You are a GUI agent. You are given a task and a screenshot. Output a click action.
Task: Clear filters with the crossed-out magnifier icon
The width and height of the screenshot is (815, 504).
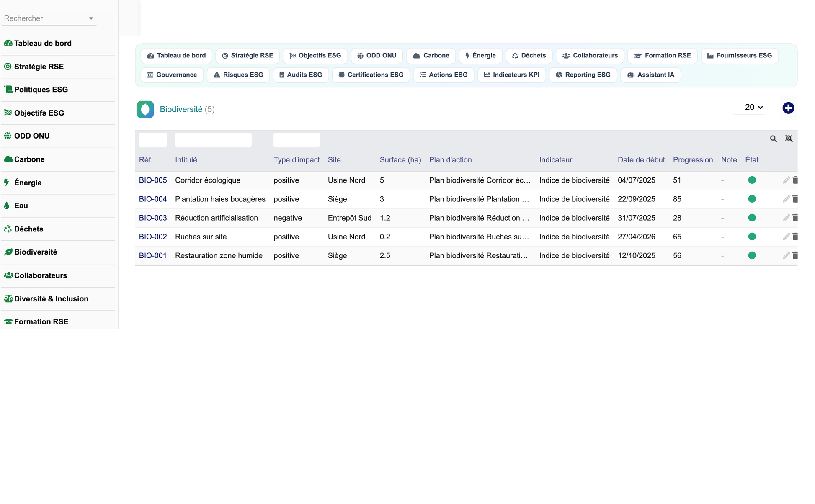[x=789, y=139]
